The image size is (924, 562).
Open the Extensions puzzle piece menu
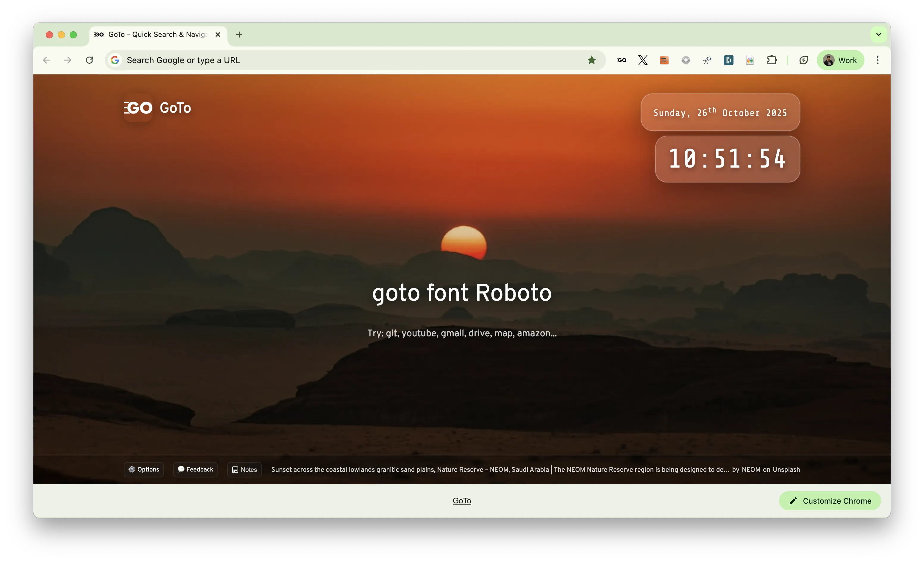[x=772, y=60]
